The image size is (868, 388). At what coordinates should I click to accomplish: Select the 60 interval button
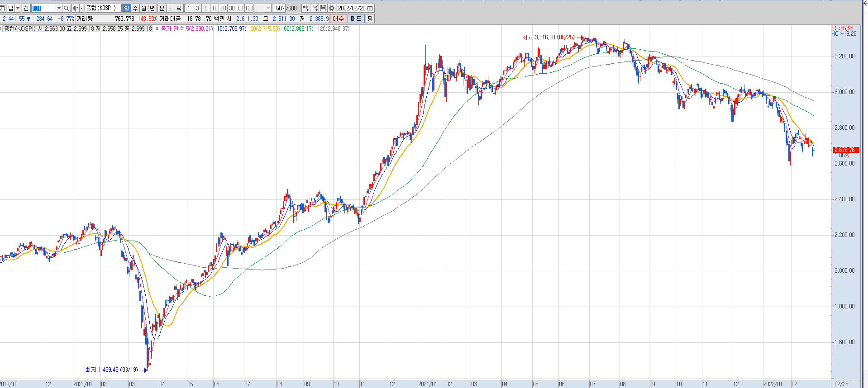click(240, 8)
